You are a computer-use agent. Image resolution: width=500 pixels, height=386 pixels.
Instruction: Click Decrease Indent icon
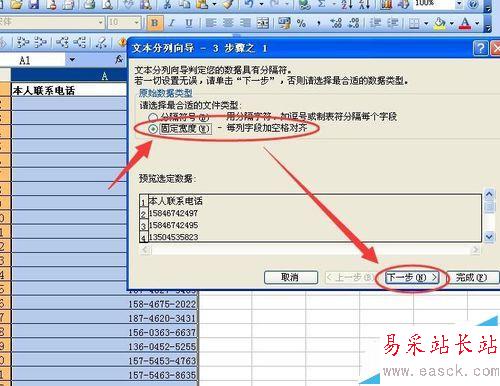[376, 23]
